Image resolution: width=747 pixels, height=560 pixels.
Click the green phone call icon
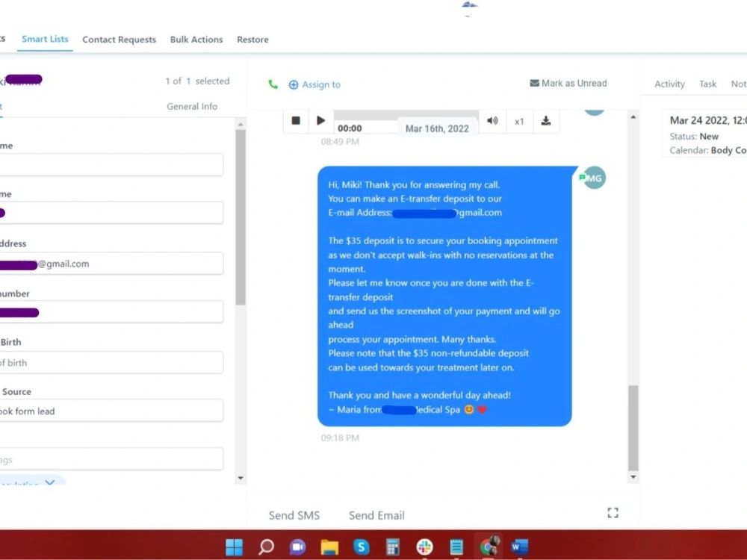(x=273, y=85)
